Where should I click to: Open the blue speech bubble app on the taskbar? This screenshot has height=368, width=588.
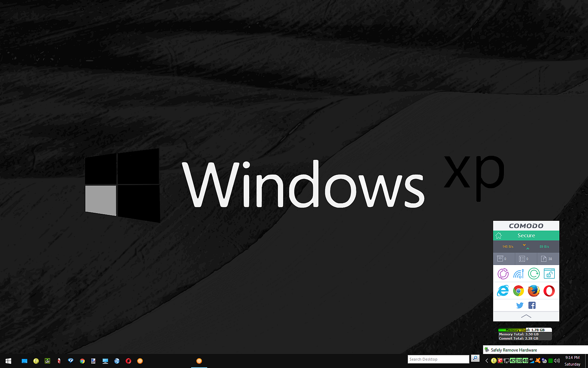point(71,361)
